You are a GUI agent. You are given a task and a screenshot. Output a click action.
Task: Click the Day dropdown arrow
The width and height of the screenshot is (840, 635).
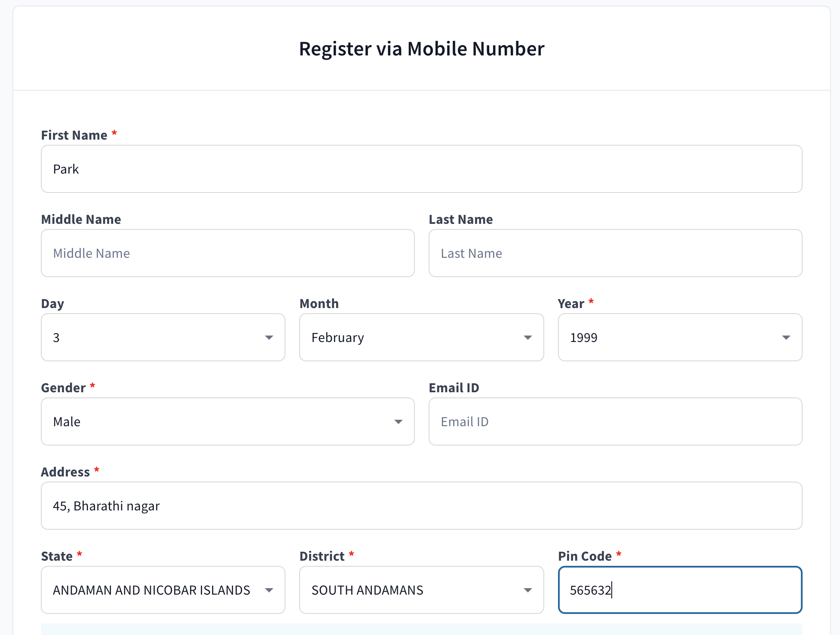pos(269,338)
